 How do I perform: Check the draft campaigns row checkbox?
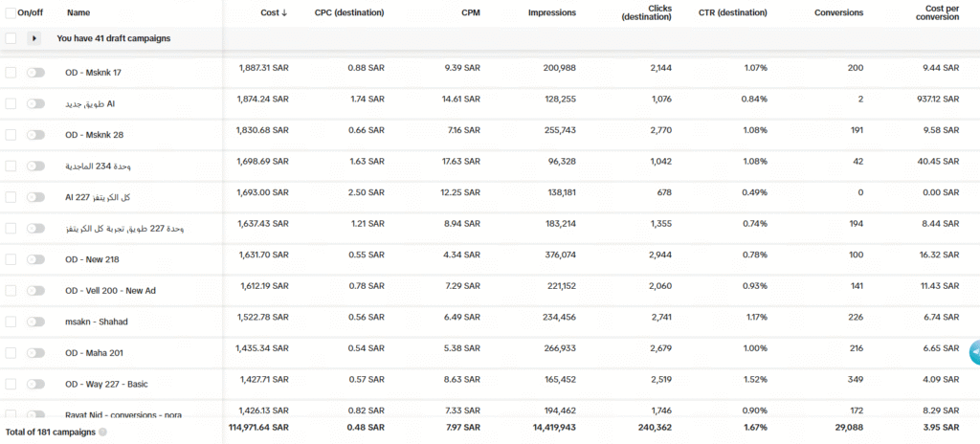11,38
